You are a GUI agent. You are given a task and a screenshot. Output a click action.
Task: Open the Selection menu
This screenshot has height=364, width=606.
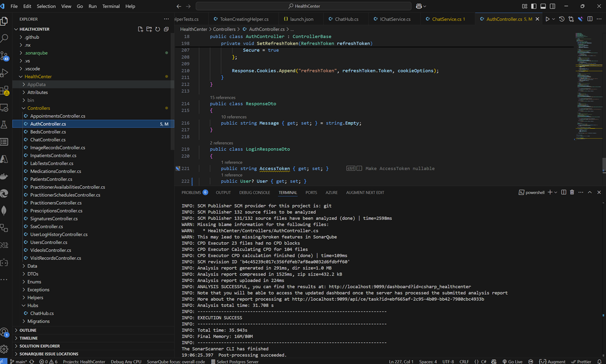coord(46,6)
